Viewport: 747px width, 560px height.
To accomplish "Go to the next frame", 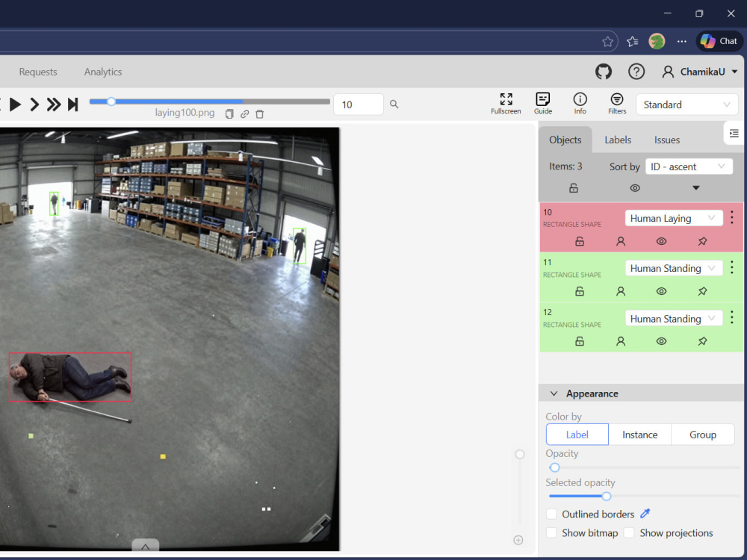I will click(x=34, y=105).
